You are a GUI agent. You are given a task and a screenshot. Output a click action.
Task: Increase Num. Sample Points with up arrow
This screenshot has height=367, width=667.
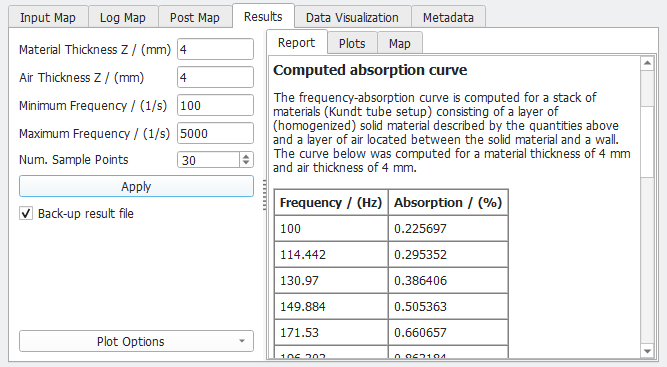tap(246, 156)
